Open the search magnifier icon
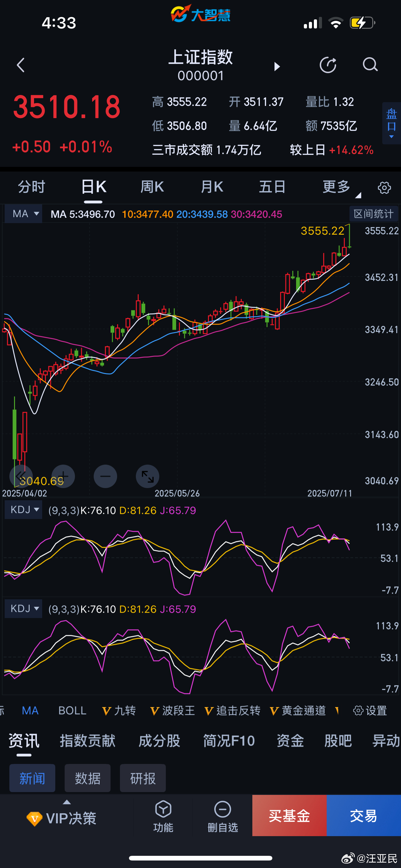The image size is (401, 868). click(370, 64)
